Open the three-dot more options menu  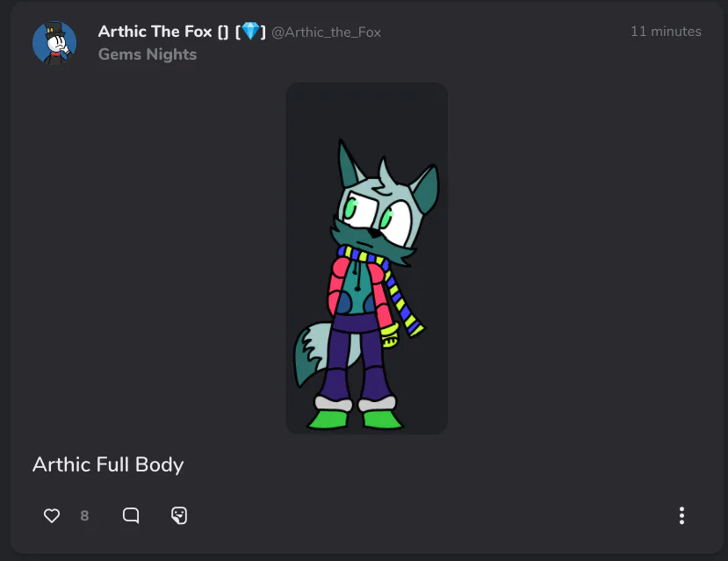pos(681,515)
